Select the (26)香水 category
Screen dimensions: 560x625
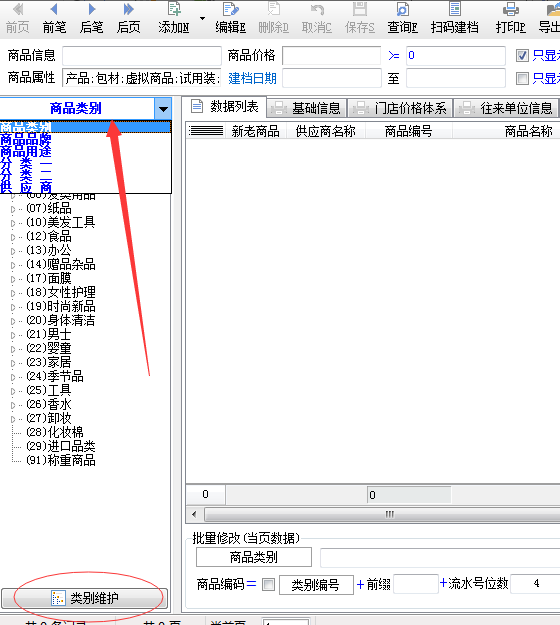point(49,404)
